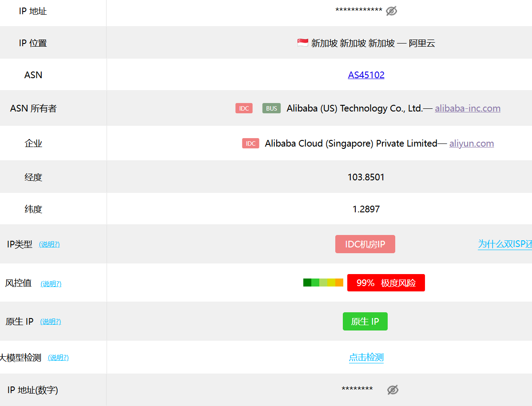The width and height of the screenshot is (532, 406).
Task: Open the alibaba-inc.com link
Action: pos(467,108)
